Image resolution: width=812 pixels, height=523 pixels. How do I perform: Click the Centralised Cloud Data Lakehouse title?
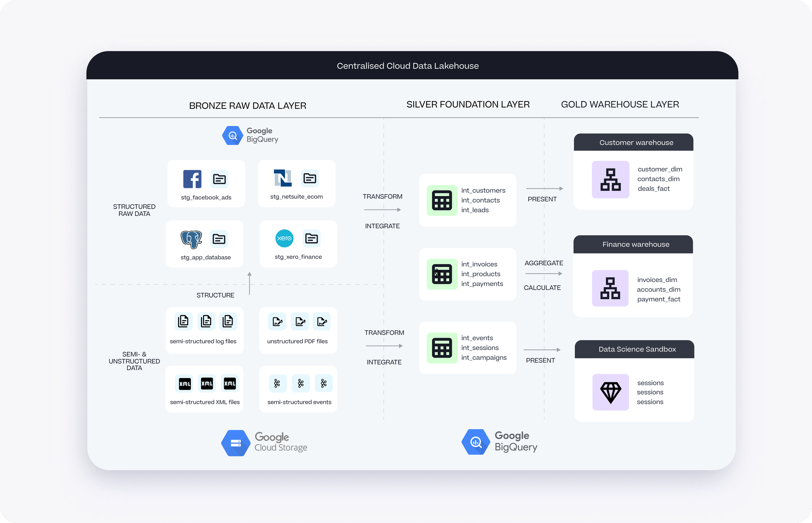[x=407, y=66]
